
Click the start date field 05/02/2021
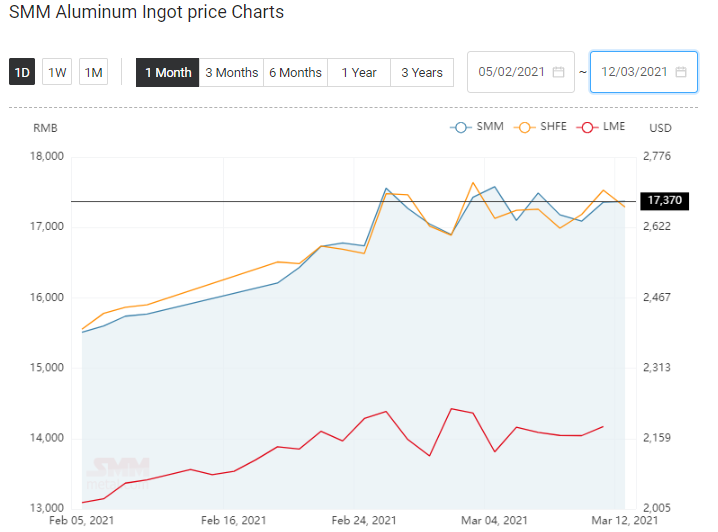tap(521, 72)
